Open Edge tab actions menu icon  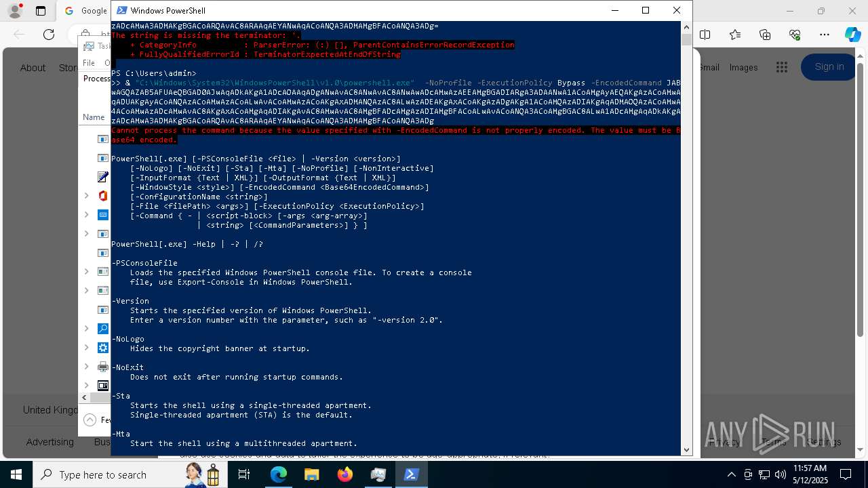(41, 11)
